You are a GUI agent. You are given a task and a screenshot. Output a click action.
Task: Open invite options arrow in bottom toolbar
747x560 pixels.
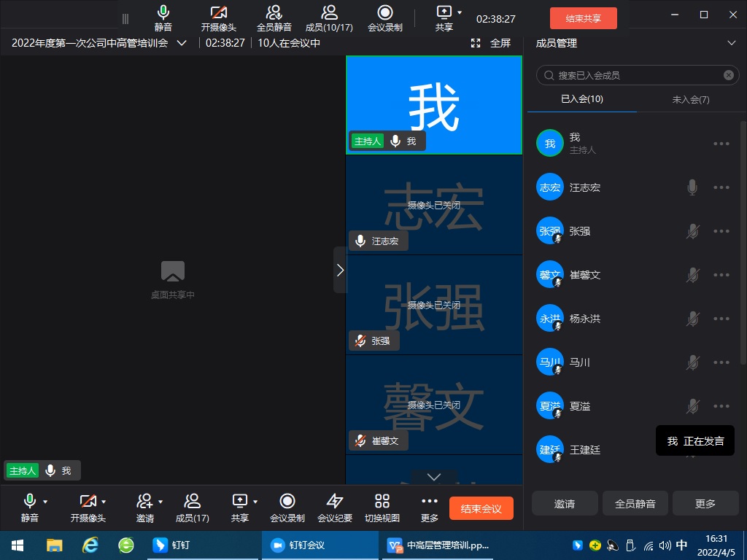(160, 502)
